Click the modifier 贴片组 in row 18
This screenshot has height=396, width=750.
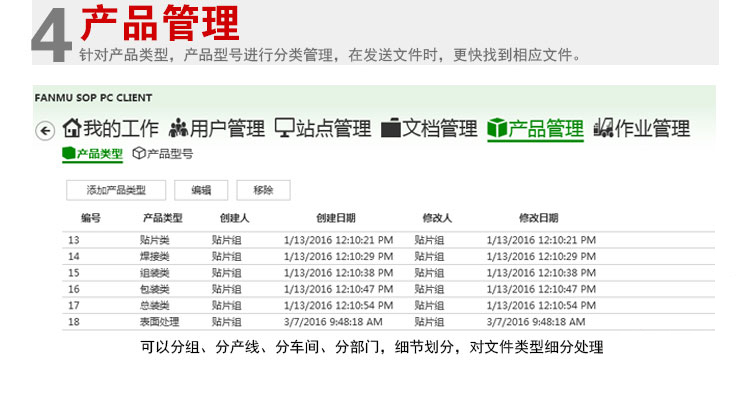point(430,321)
